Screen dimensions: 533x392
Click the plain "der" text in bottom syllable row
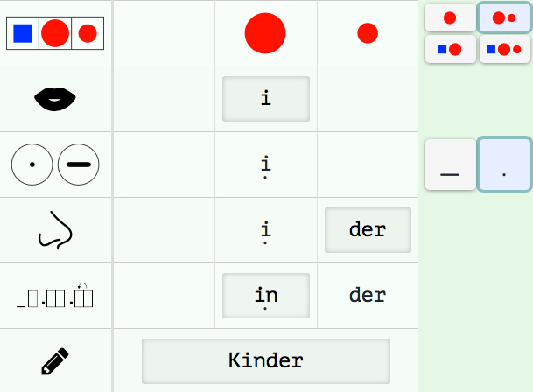coord(368,296)
